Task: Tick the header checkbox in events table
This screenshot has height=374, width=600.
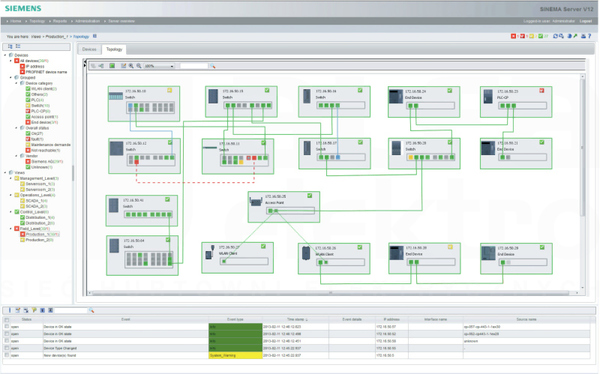Action: tap(7, 319)
